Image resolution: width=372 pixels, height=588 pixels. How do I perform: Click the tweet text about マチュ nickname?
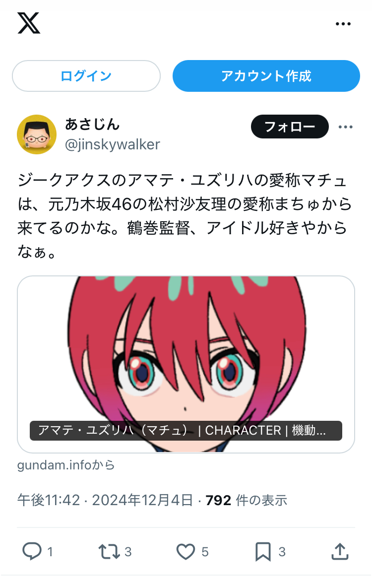(x=185, y=216)
